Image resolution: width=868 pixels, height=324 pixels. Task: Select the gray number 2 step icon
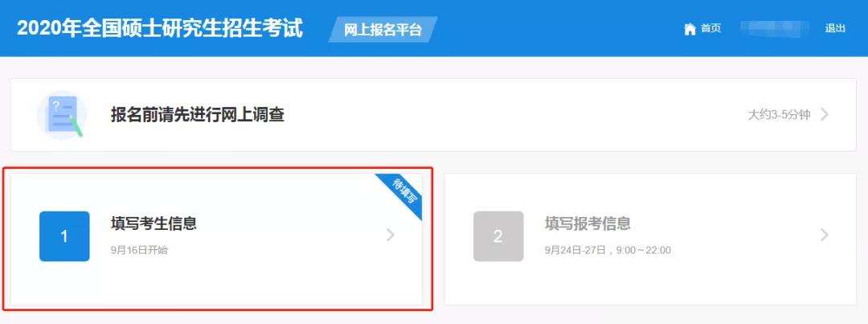[498, 236]
